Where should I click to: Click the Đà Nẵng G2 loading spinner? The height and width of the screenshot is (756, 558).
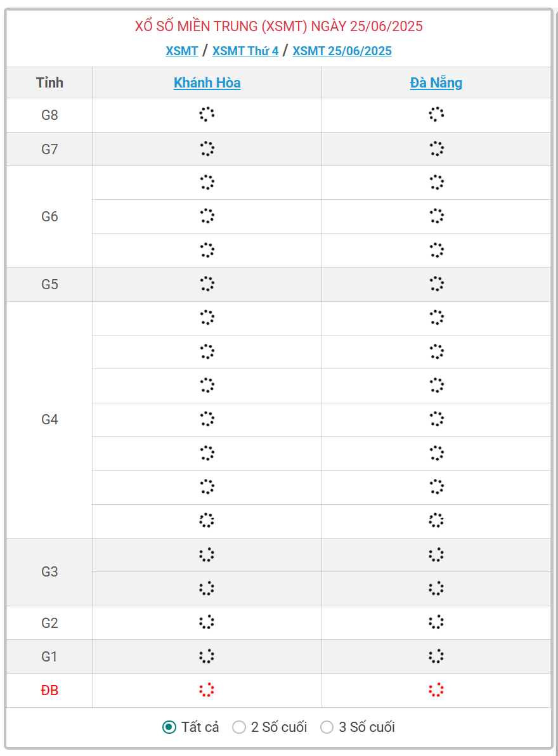(436, 622)
